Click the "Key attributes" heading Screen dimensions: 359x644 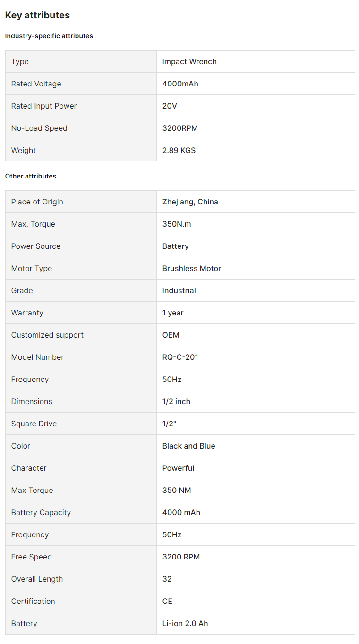click(x=37, y=15)
